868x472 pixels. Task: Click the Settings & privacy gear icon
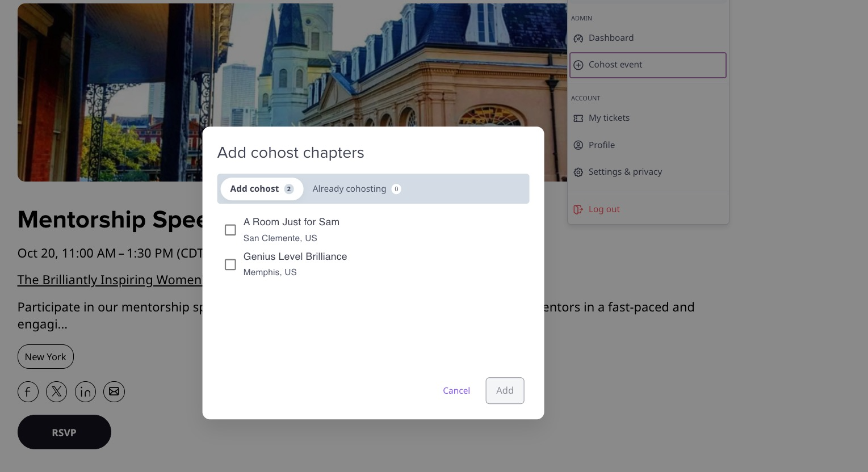point(578,172)
